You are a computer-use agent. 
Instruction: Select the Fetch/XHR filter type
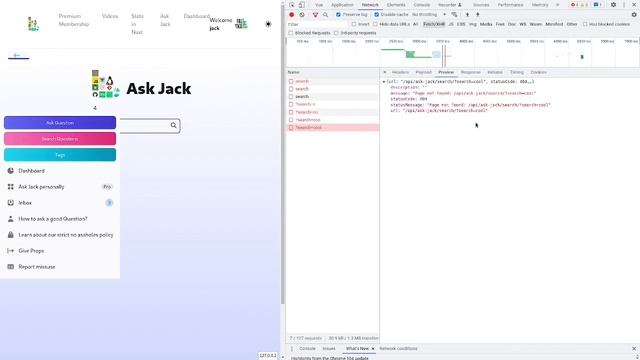tap(434, 24)
